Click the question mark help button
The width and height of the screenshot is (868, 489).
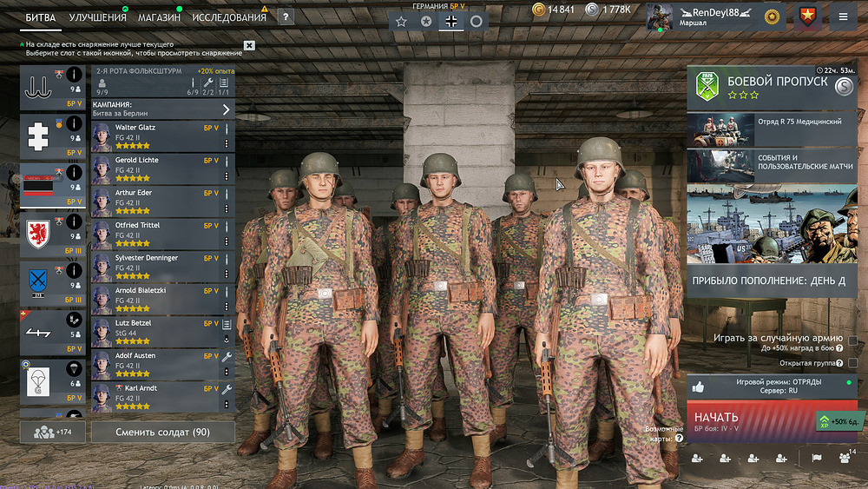coord(286,17)
